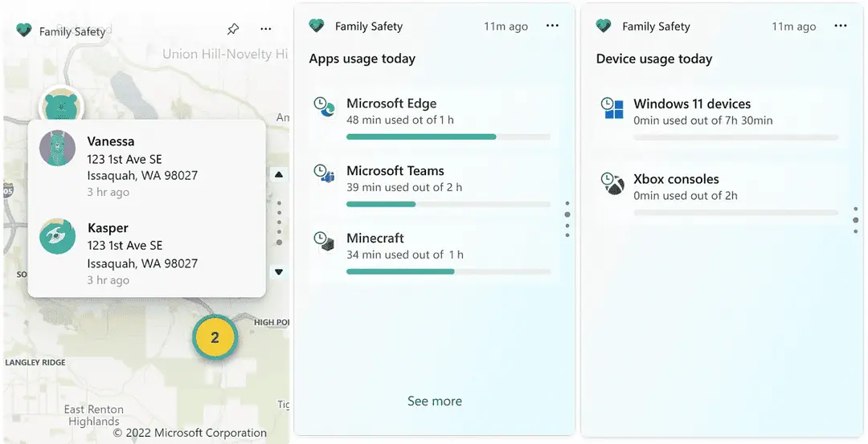
Task: Open more options on Apps usage widget
Action: (x=552, y=26)
